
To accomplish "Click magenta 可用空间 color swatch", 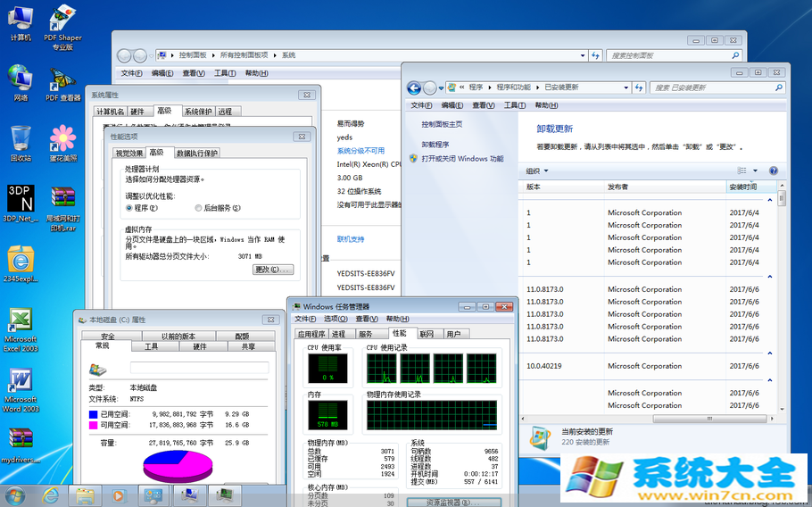I will coord(93,425).
